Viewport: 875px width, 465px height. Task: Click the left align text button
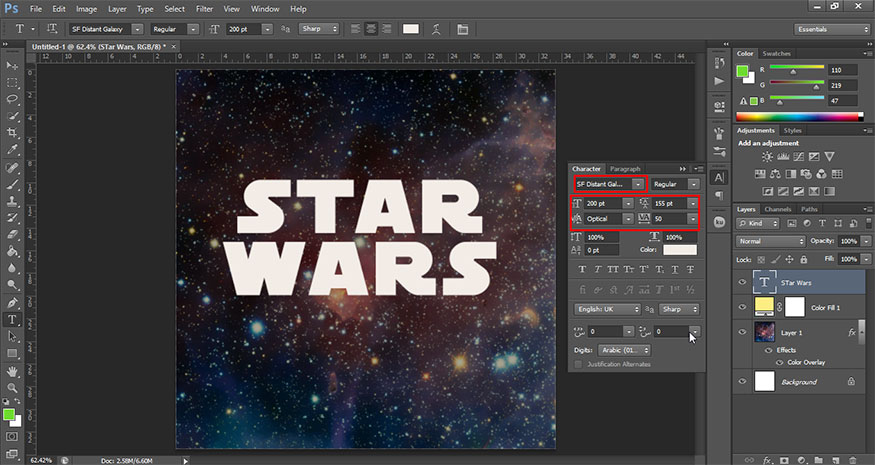355,29
